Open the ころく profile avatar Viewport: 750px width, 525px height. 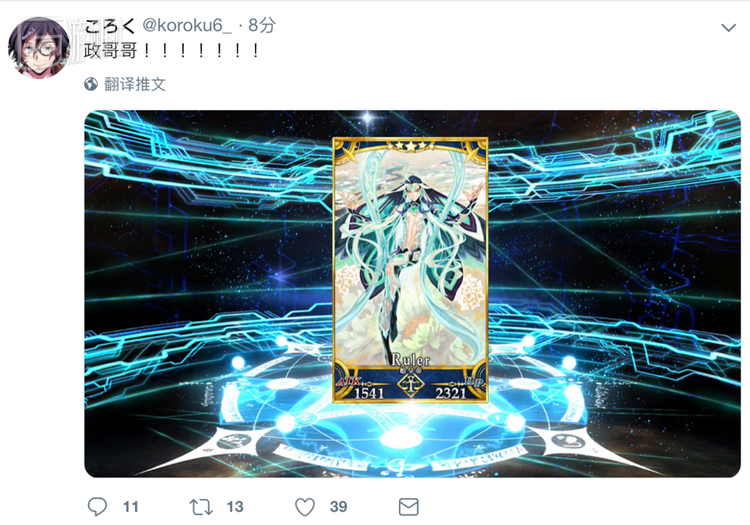pyautogui.click(x=39, y=47)
